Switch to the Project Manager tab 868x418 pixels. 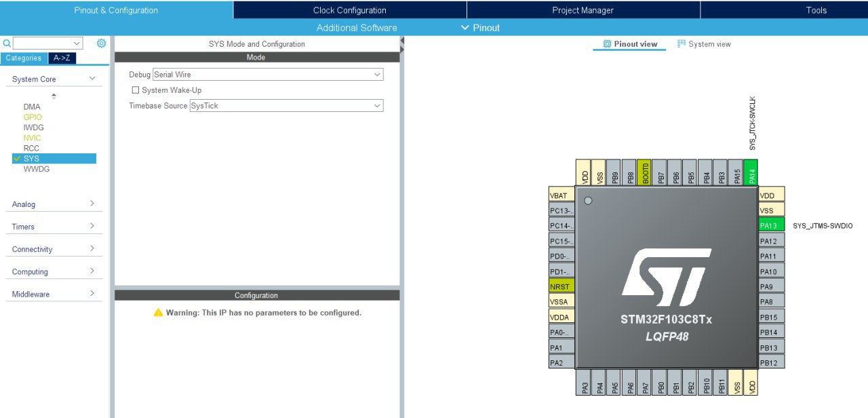(x=583, y=10)
